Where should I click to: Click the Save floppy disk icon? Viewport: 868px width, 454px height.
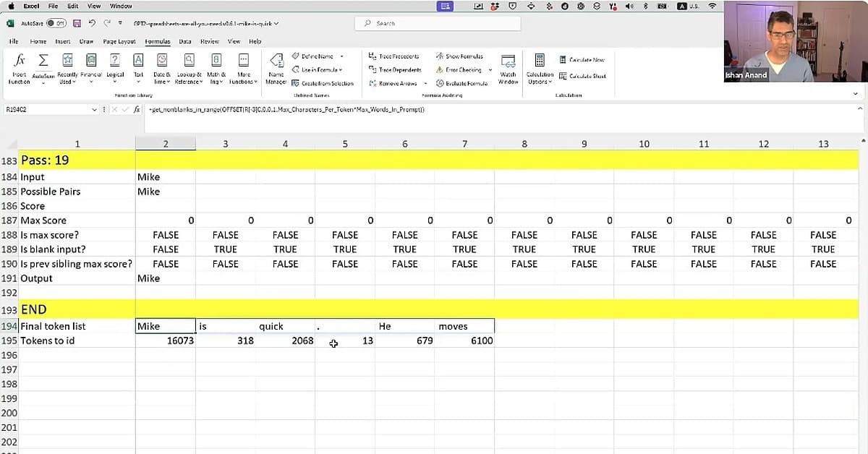point(76,23)
